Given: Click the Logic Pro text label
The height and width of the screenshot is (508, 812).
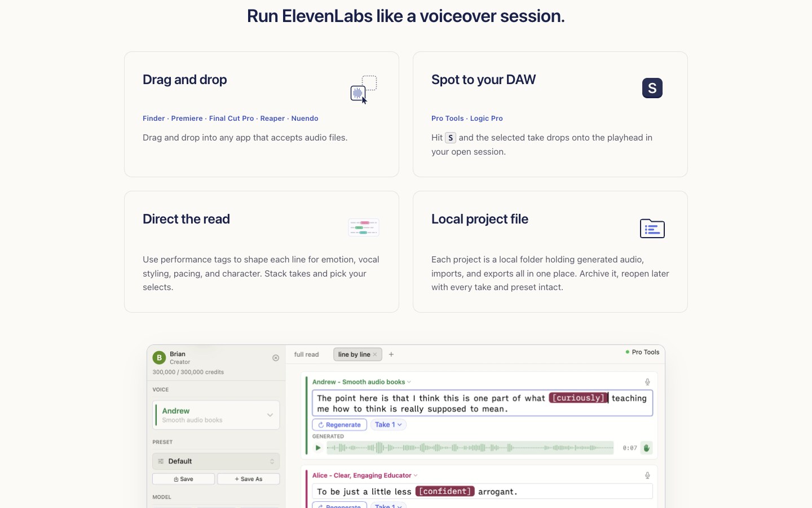Looking at the screenshot, I should (x=487, y=119).
